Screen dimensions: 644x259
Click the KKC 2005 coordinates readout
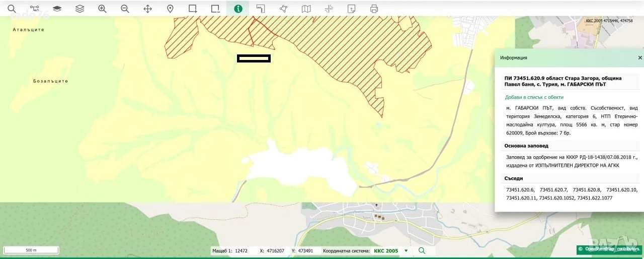[x=609, y=21]
